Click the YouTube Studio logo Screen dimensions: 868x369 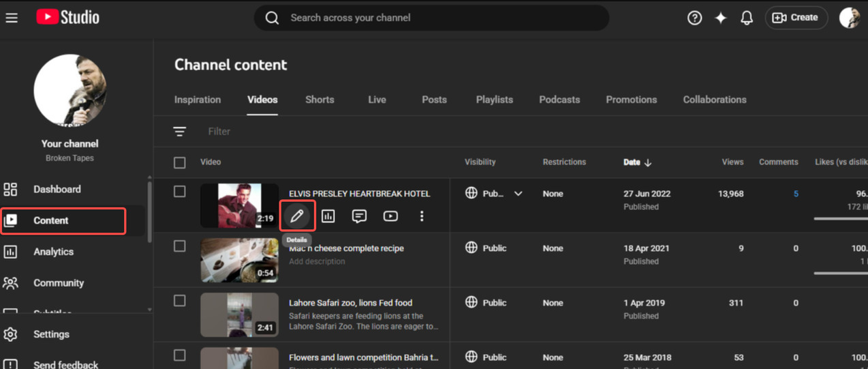pos(67,18)
